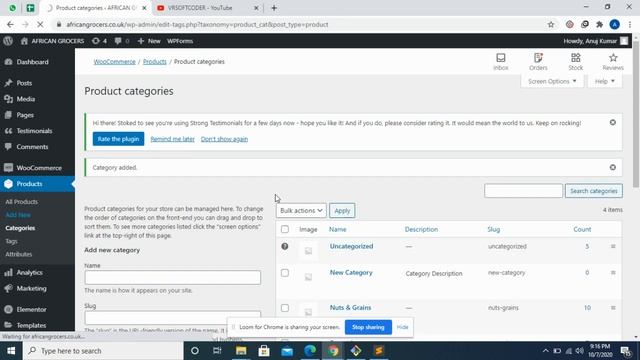Open the Attributes submenu item

(18, 254)
